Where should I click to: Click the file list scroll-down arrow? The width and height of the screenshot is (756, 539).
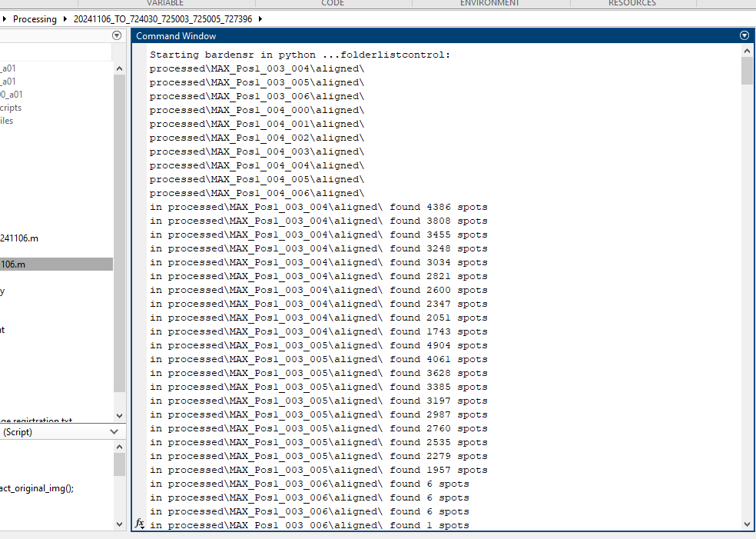point(119,415)
